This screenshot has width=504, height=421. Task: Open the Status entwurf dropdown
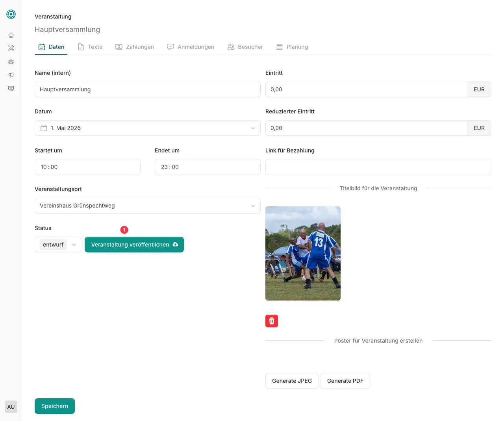(x=58, y=245)
